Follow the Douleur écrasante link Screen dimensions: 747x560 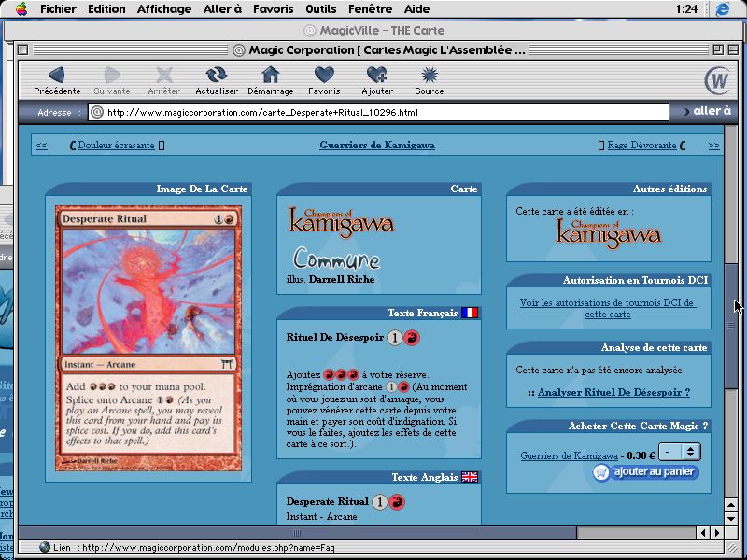click(116, 146)
